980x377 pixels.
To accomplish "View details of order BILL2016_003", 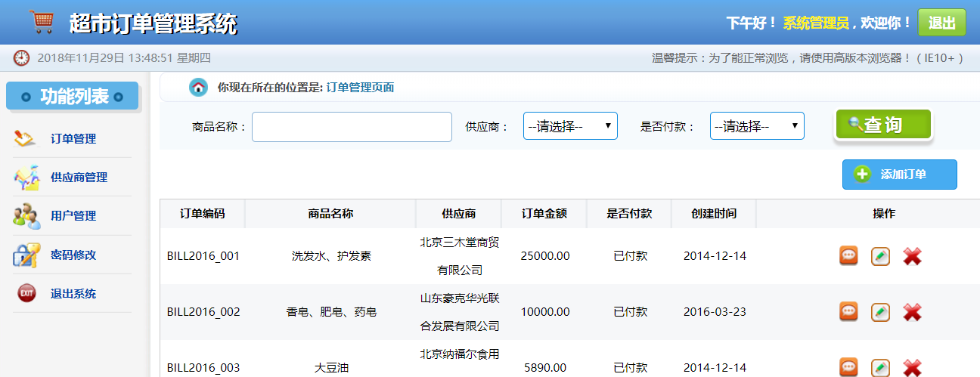I will [x=848, y=367].
